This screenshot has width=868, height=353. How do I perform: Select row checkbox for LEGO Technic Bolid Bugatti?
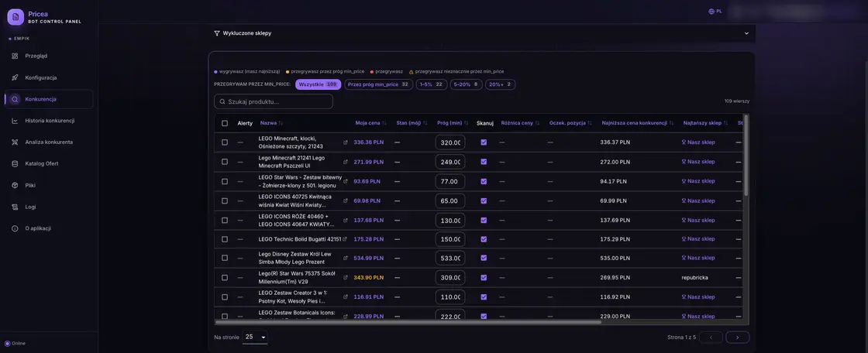(x=225, y=239)
